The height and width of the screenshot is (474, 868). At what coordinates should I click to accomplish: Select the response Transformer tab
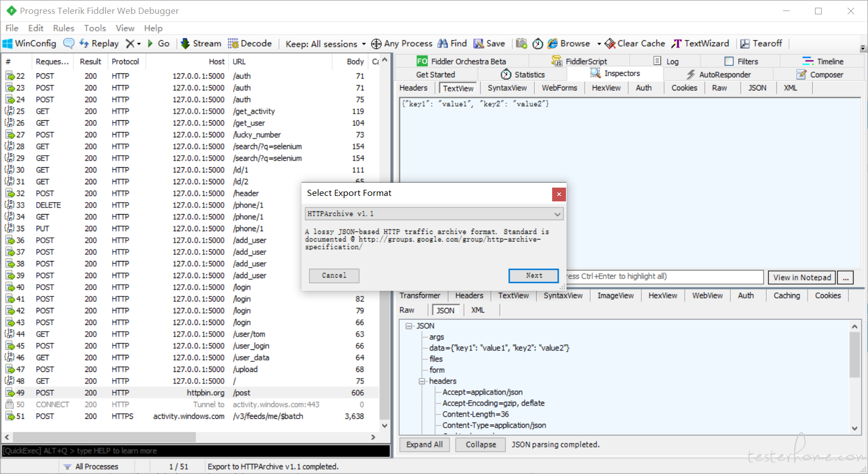tap(420, 296)
